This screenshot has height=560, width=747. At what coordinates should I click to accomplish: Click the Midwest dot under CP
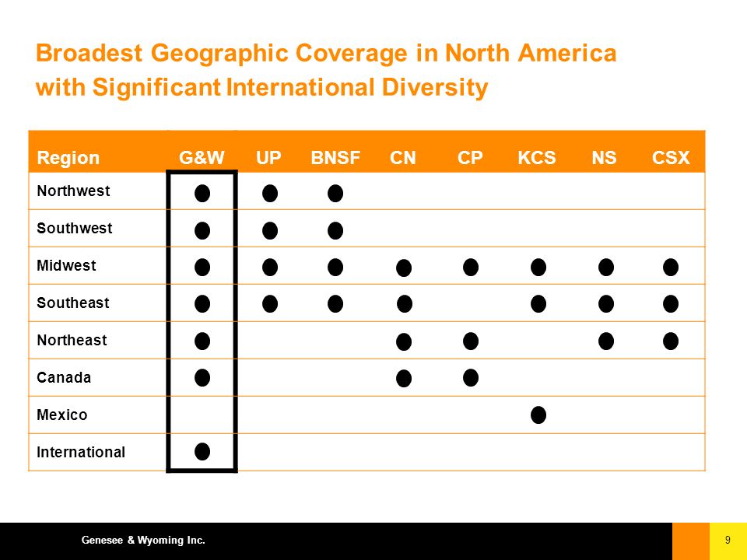click(x=471, y=267)
